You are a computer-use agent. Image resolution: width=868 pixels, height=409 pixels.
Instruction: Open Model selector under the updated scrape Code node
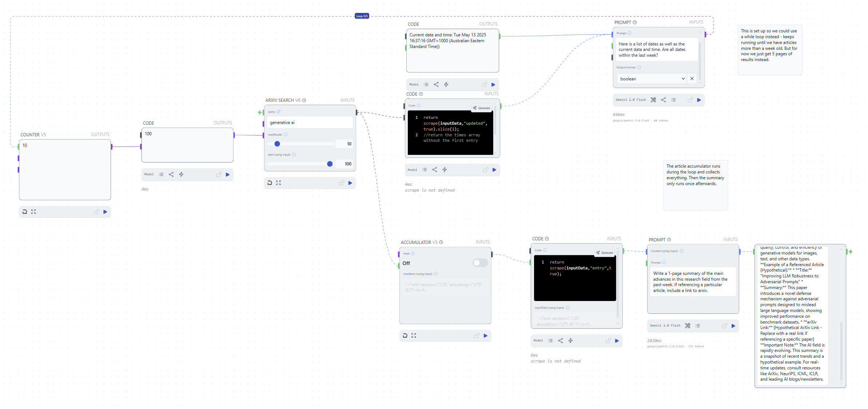coord(412,170)
